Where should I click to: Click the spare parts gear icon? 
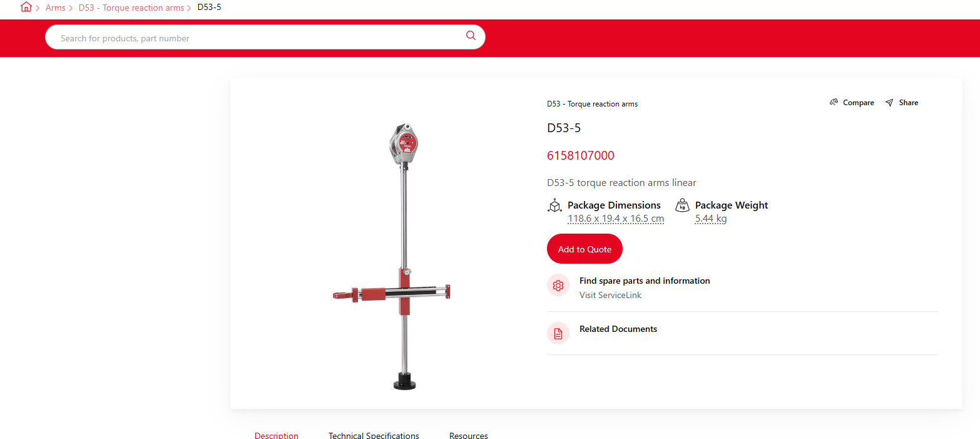(558, 286)
